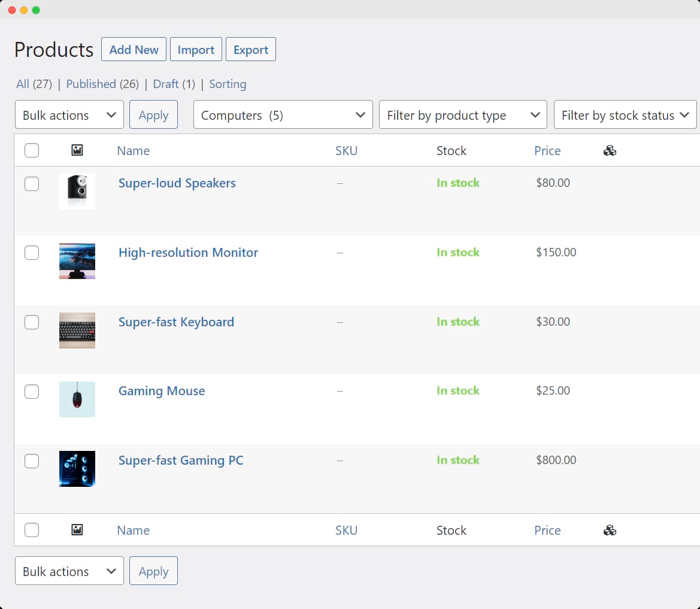The height and width of the screenshot is (609, 700).
Task: View the Draft products list
Action: [166, 84]
